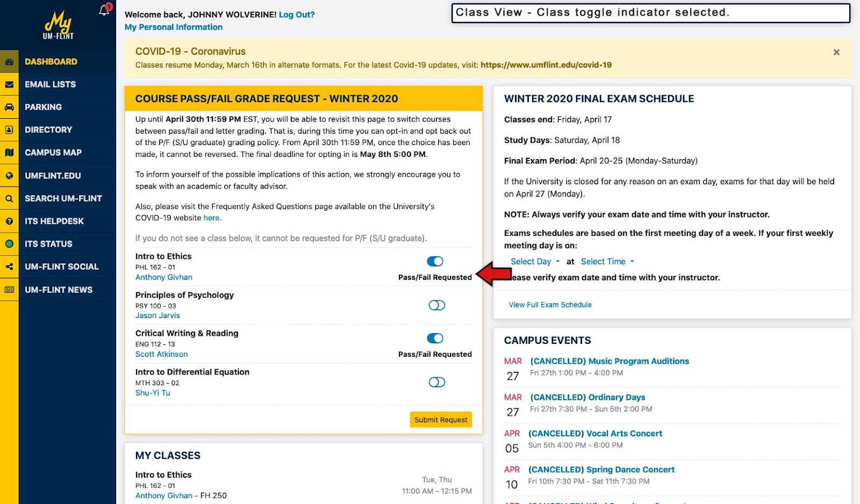Screen dimensions: 860x504
Task: Click the ITS Status green circle icon
Action: (x=9, y=244)
